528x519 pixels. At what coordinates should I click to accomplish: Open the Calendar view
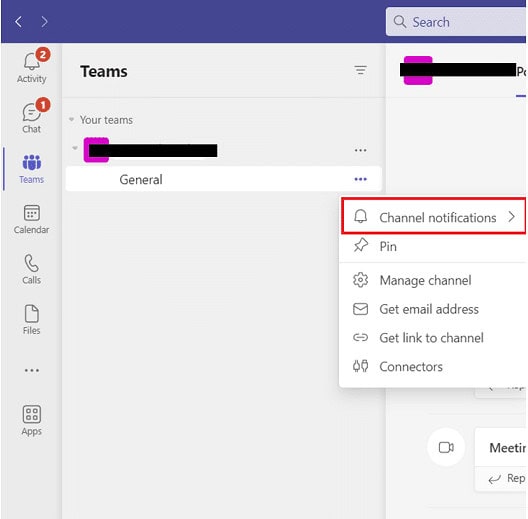(x=32, y=219)
